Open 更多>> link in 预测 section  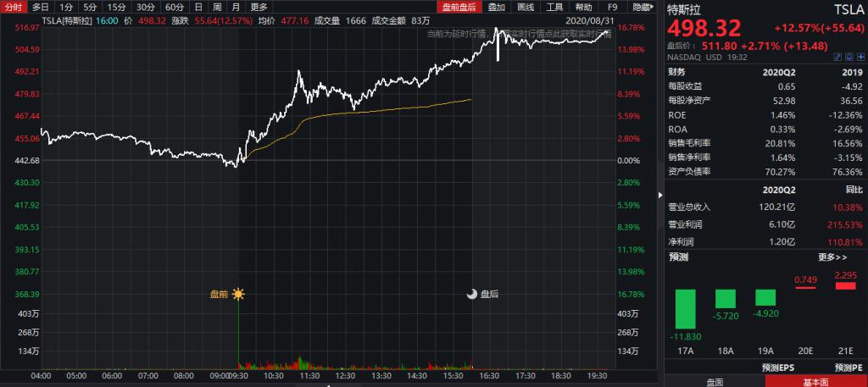[832, 257]
